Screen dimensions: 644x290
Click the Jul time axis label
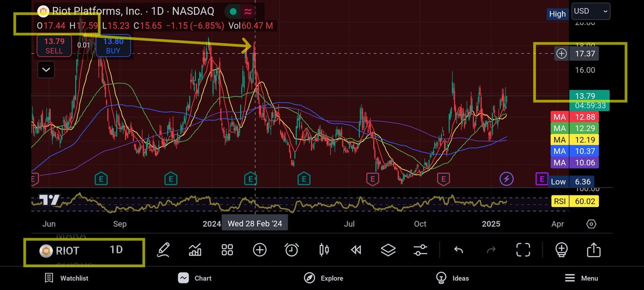(350, 223)
